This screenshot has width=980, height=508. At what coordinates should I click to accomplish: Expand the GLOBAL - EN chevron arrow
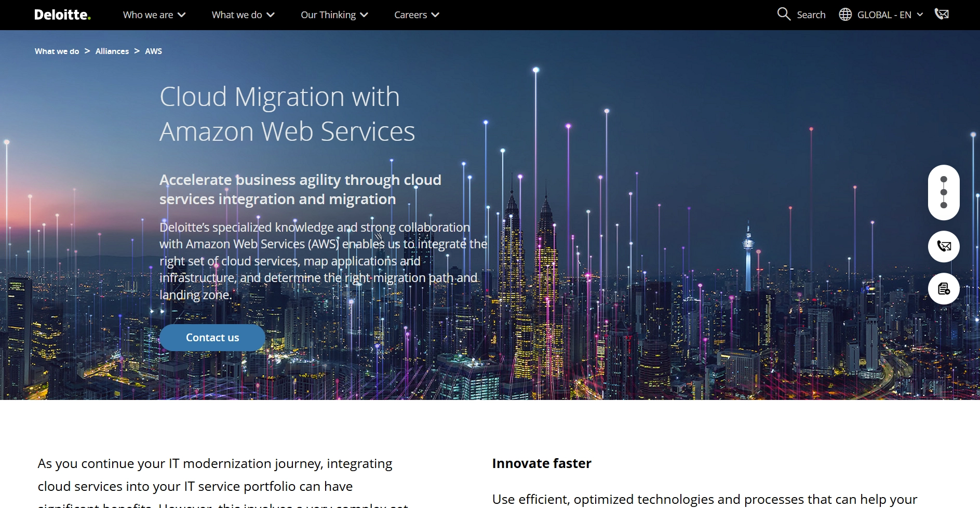(x=920, y=15)
